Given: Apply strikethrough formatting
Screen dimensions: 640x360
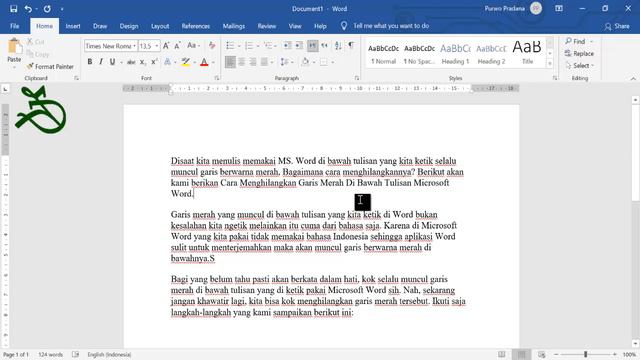Looking at the screenshot, I should point(131,62).
